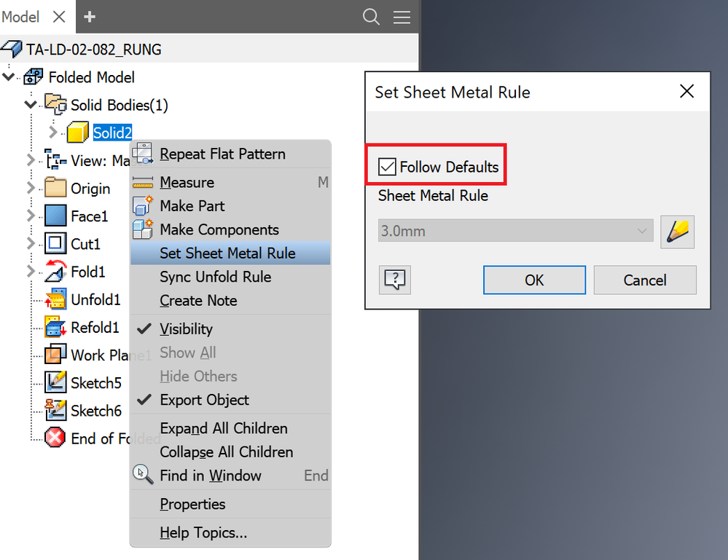Select Refold1 in the tree
The image size is (728, 560).
point(95,328)
